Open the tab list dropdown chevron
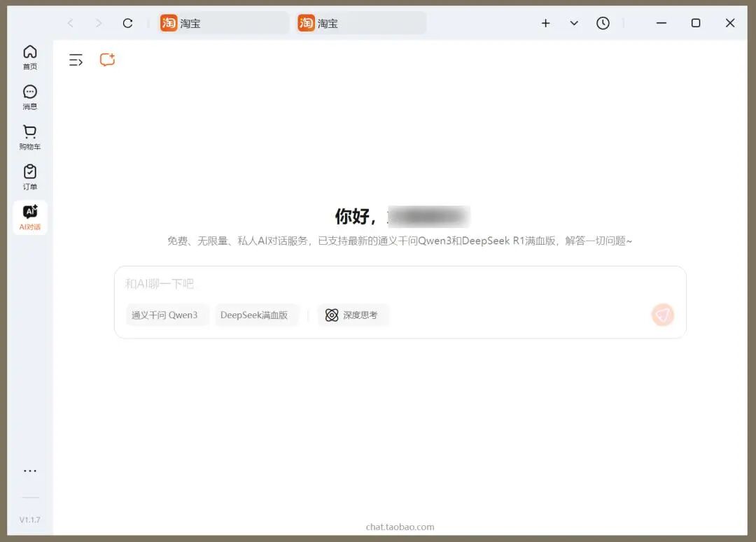The image size is (756, 542). pos(574,22)
